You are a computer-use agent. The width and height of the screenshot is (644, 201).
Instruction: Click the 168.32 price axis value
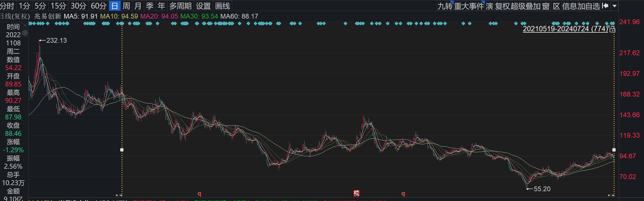pos(629,94)
